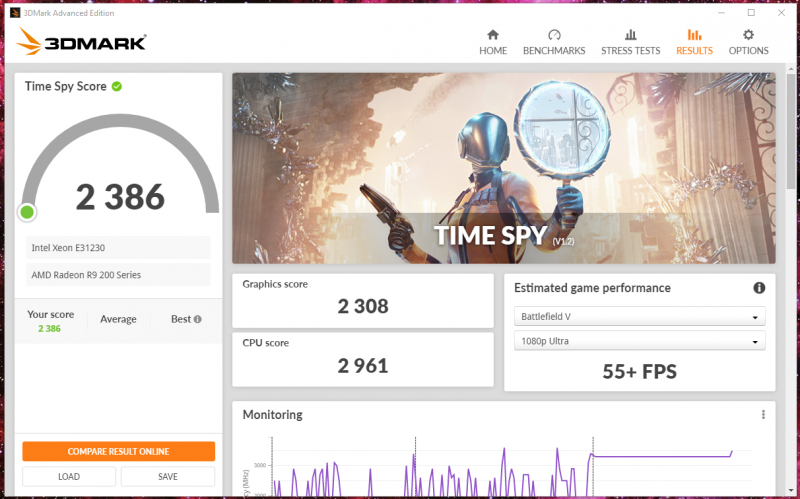Click the 3DMark logo

[83, 42]
